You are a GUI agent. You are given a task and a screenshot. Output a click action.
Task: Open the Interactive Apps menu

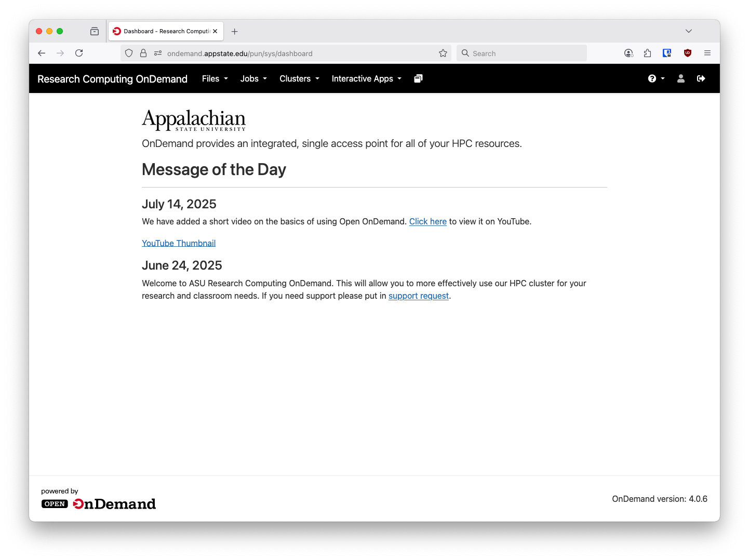point(366,78)
